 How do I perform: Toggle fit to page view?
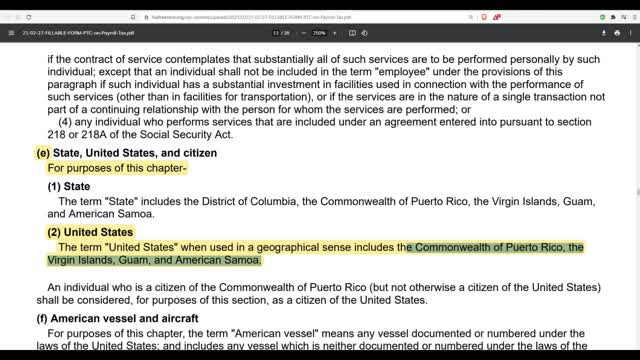click(352, 33)
